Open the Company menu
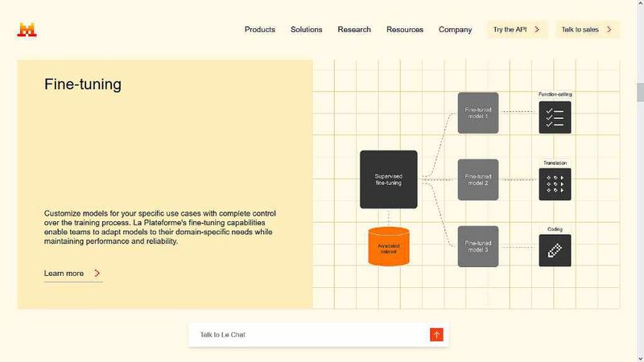The width and height of the screenshot is (644, 362). 455,30
